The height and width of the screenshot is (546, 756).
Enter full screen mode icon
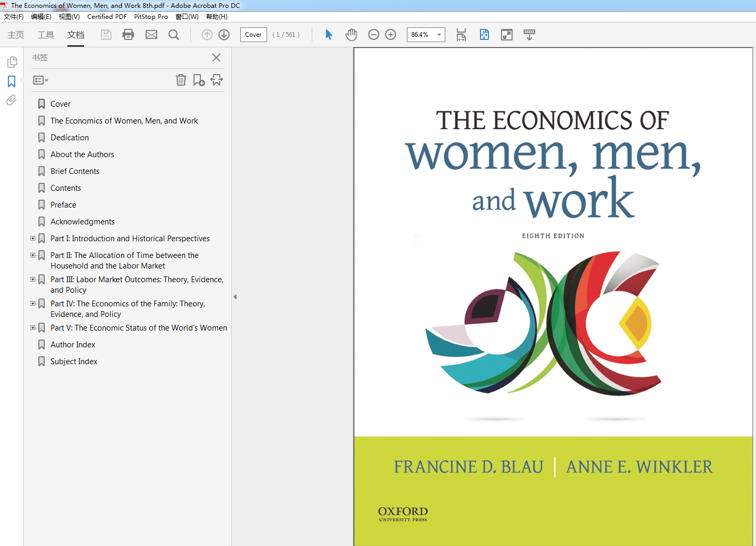pos(507,35)
